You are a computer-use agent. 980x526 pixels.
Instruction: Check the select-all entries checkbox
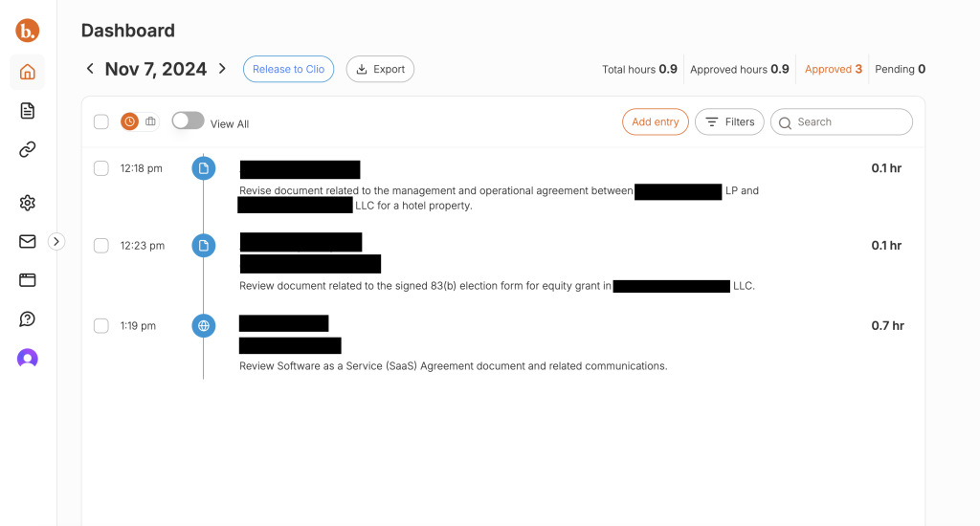(x=101, y=121)
